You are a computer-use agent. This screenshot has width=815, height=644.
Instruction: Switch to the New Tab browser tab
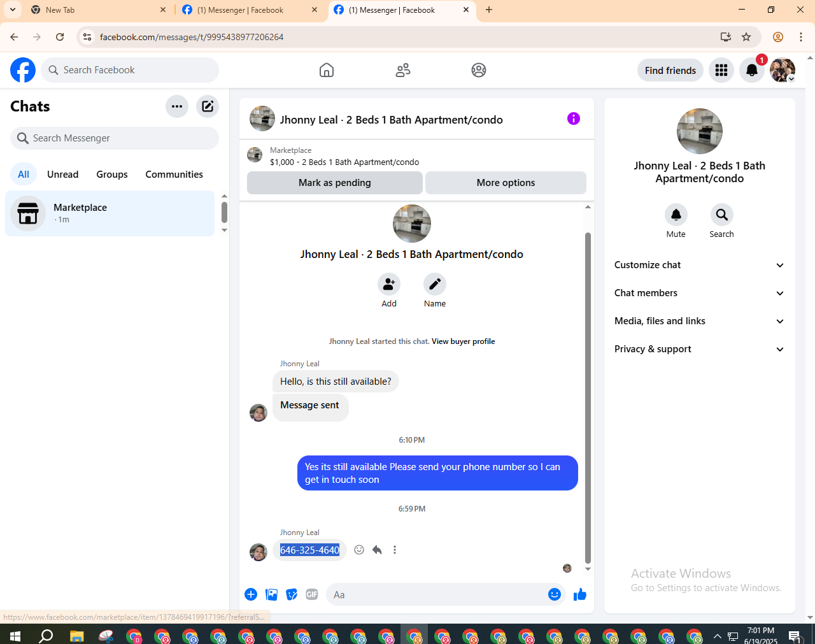(99, 10)
